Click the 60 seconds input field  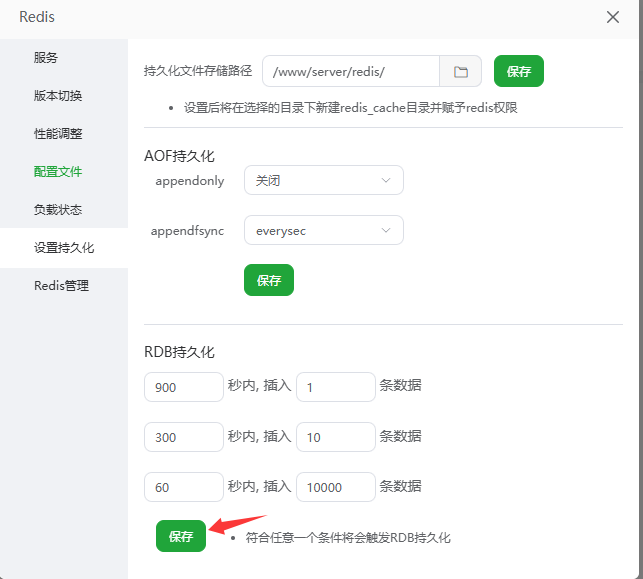pyautogui.click(x=184, y=487)
